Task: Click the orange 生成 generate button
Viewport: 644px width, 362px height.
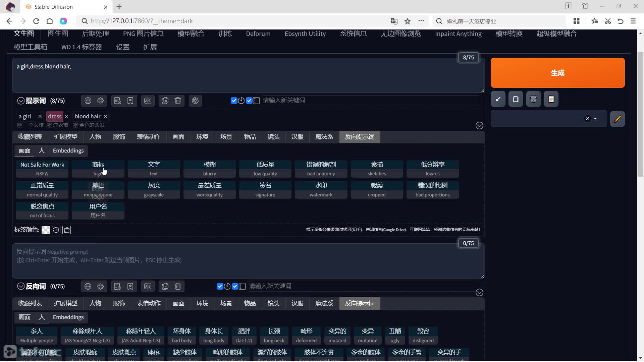Action: click(557, 73)
